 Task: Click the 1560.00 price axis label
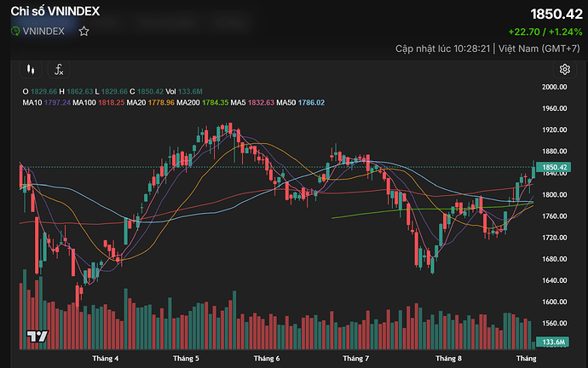pos(554,323)
